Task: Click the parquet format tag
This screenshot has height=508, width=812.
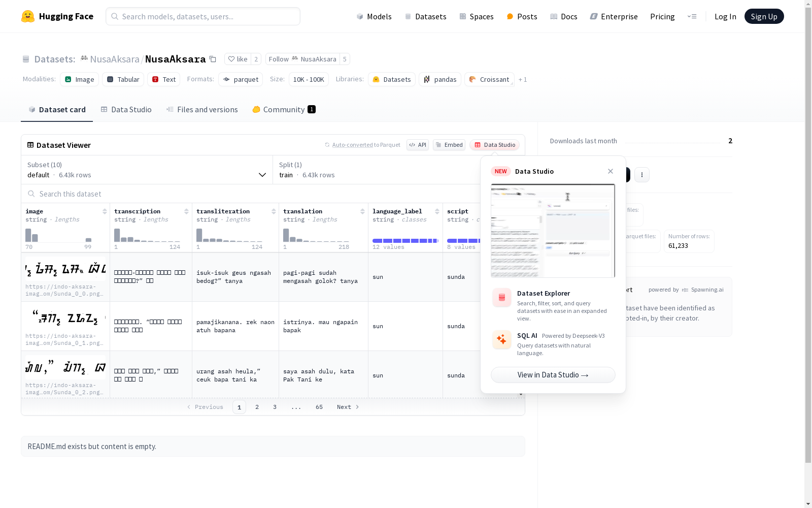Action: (241, 79)
